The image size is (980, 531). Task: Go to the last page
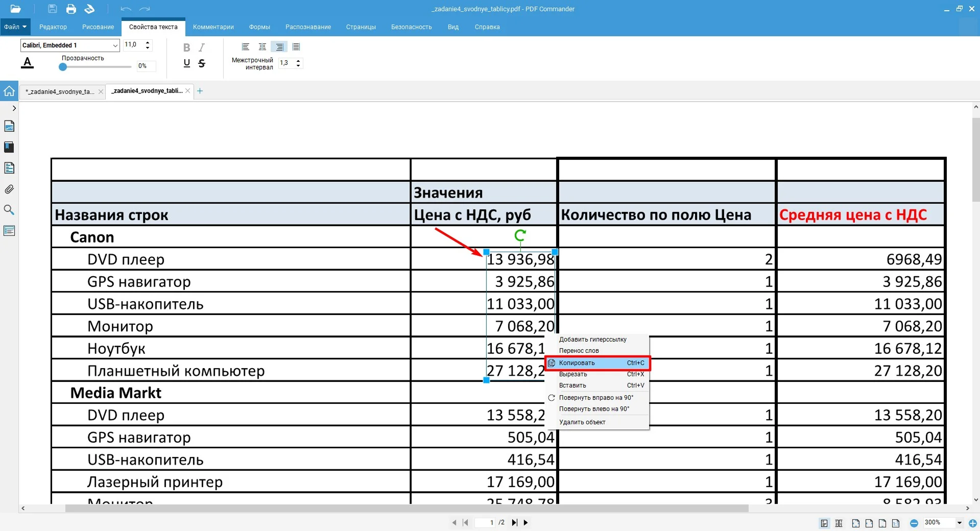click(514, 522)
